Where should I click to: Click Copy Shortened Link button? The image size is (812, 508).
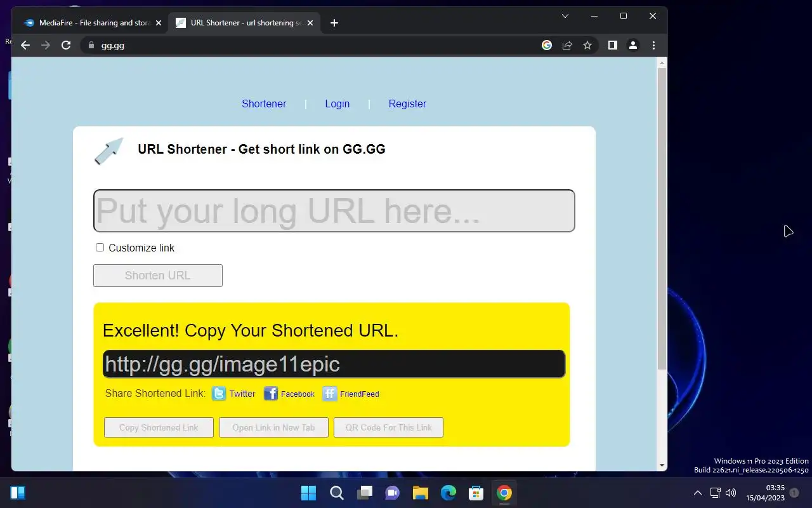[159, 427]
